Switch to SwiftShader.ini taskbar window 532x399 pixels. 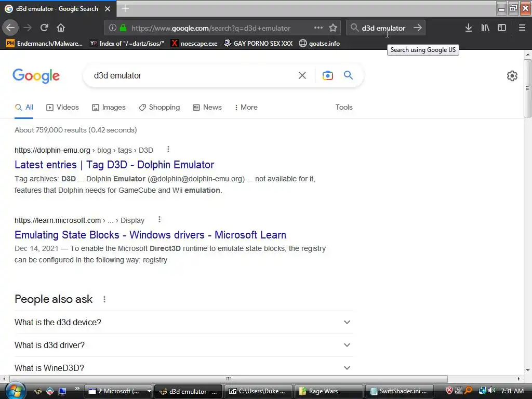[399, 391]
